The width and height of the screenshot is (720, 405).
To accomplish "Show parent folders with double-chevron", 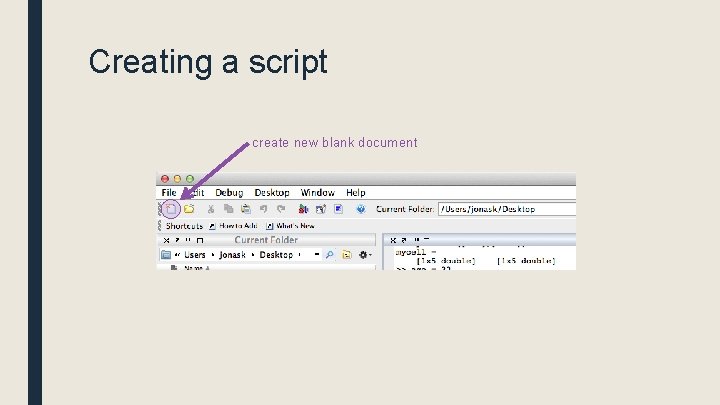I will [x=177, y=255].
